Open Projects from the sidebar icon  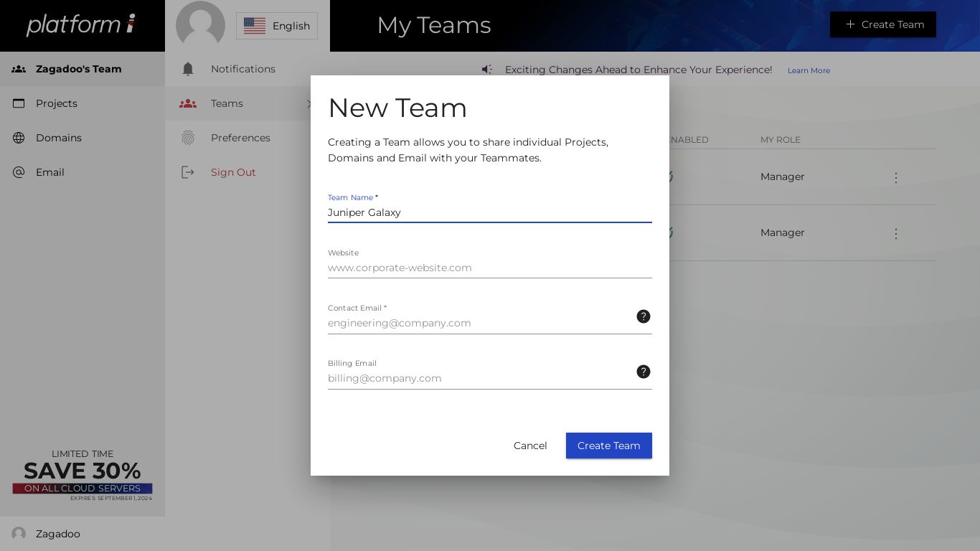click(x=19, y=103)
